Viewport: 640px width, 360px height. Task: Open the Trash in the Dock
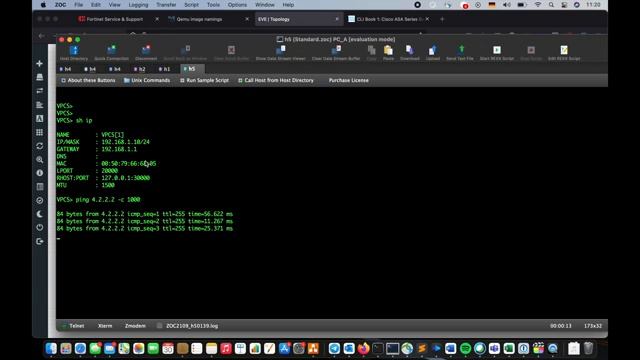pyautogui.click(x=588, y=348)
